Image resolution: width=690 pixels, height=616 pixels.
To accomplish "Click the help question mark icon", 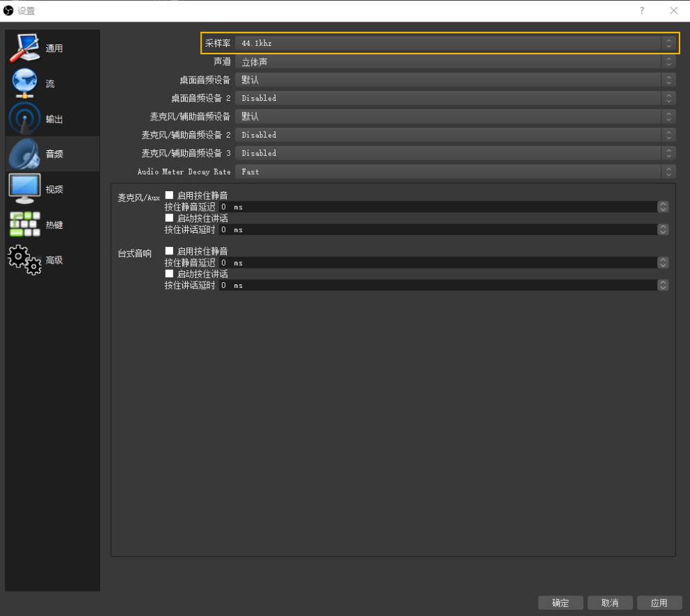I will [641, 10].
